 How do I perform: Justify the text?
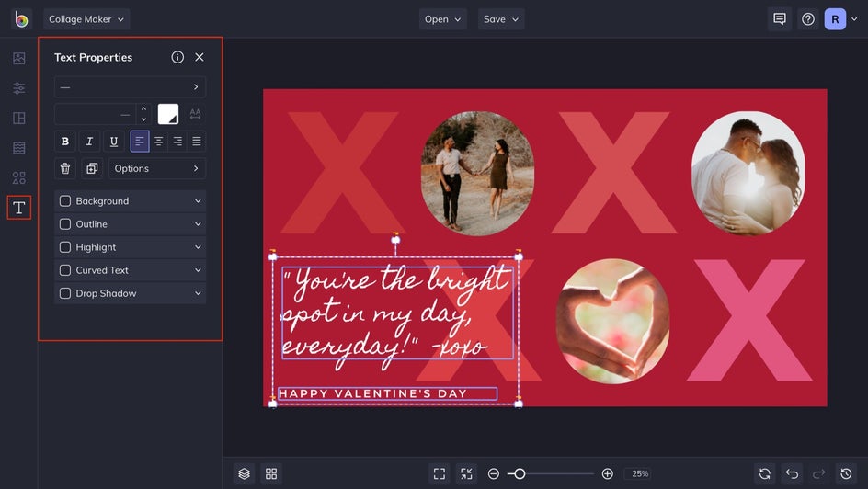(197, 141)
